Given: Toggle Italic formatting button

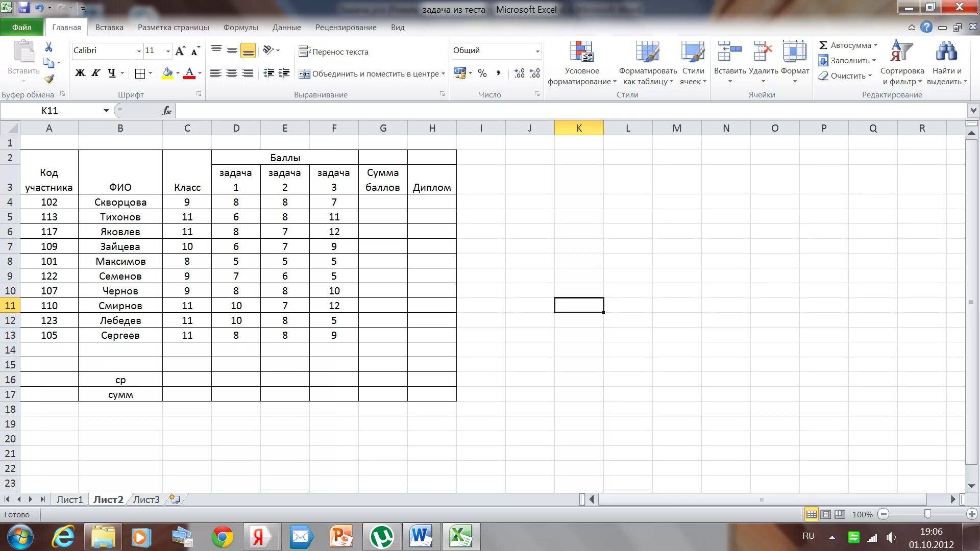Looking at the screenshot, I should coord(95,73).
